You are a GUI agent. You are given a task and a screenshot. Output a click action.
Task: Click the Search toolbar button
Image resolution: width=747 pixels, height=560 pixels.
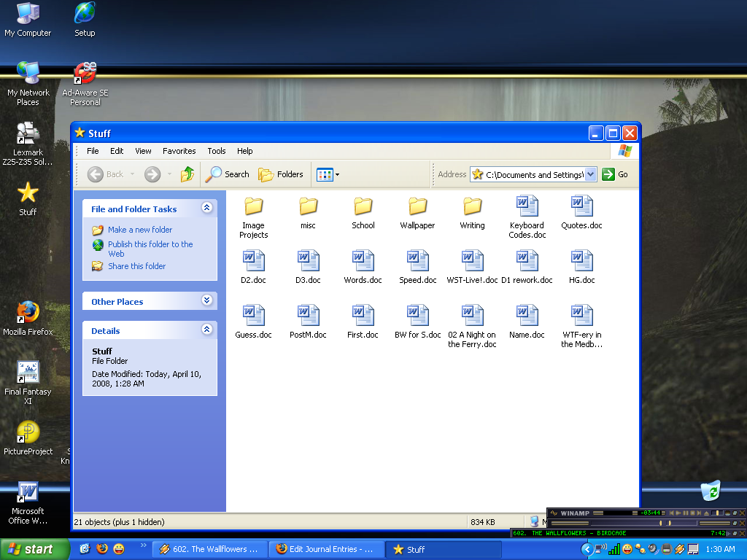tap(228, 174)
